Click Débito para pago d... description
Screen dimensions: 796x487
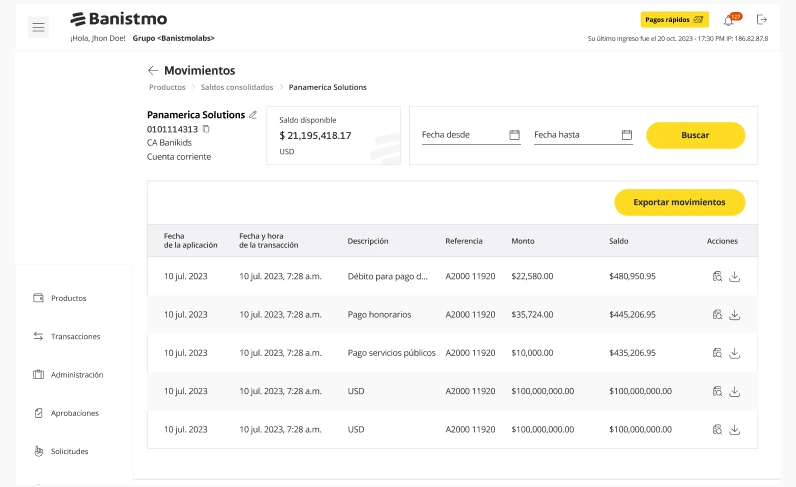tap(387, 276)
